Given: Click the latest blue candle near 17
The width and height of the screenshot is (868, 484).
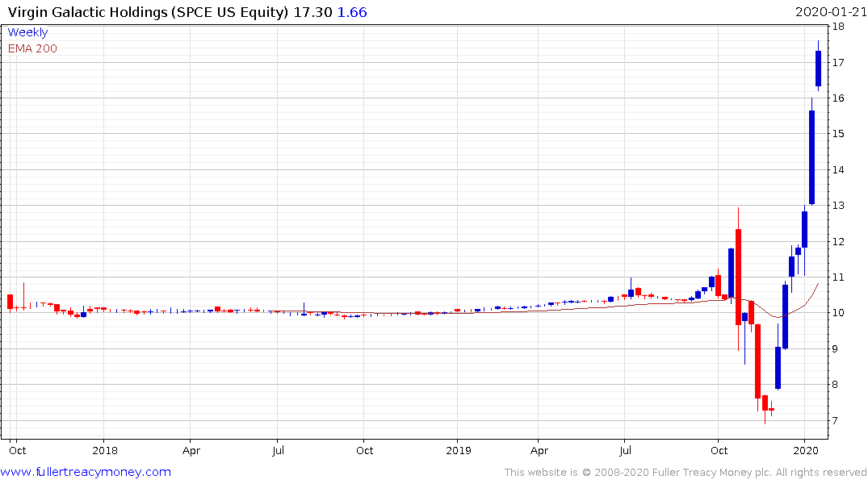Looking at the screenshot, I should 818,69.
